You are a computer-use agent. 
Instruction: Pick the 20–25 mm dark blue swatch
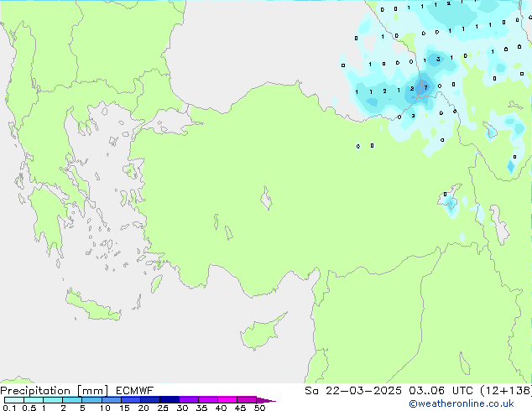click(150, 400)
